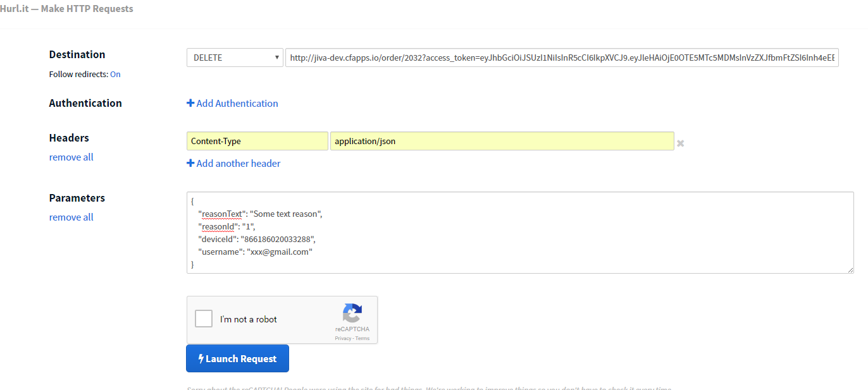The image size is (868, 390).
Task: Open reCAPTCHA Terms link
Action: (363, 338)
